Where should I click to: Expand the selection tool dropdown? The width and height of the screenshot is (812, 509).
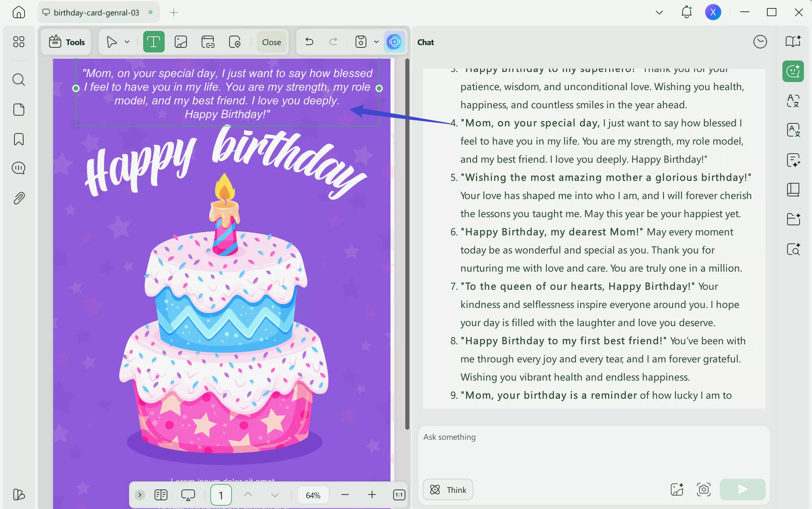[x=127, y=42]
